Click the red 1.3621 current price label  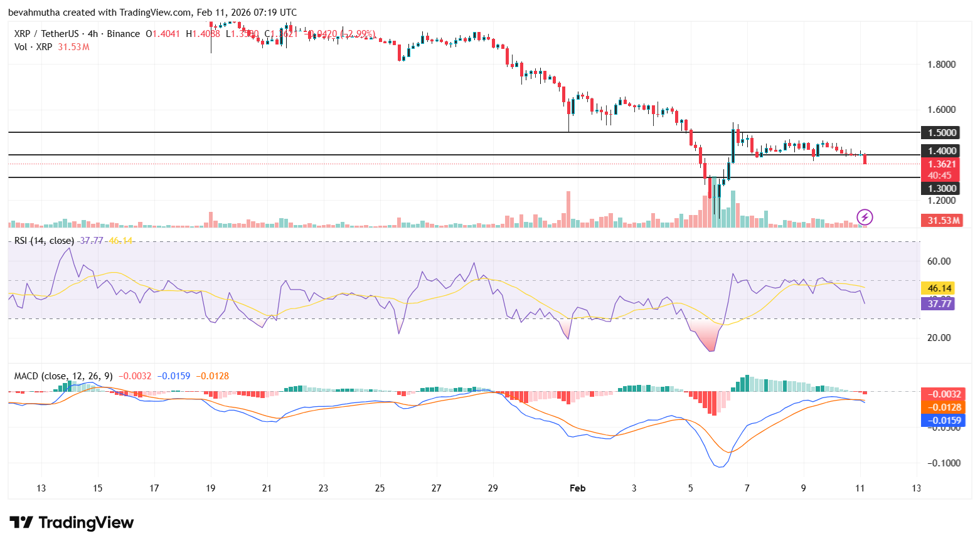tap(941, 163)
